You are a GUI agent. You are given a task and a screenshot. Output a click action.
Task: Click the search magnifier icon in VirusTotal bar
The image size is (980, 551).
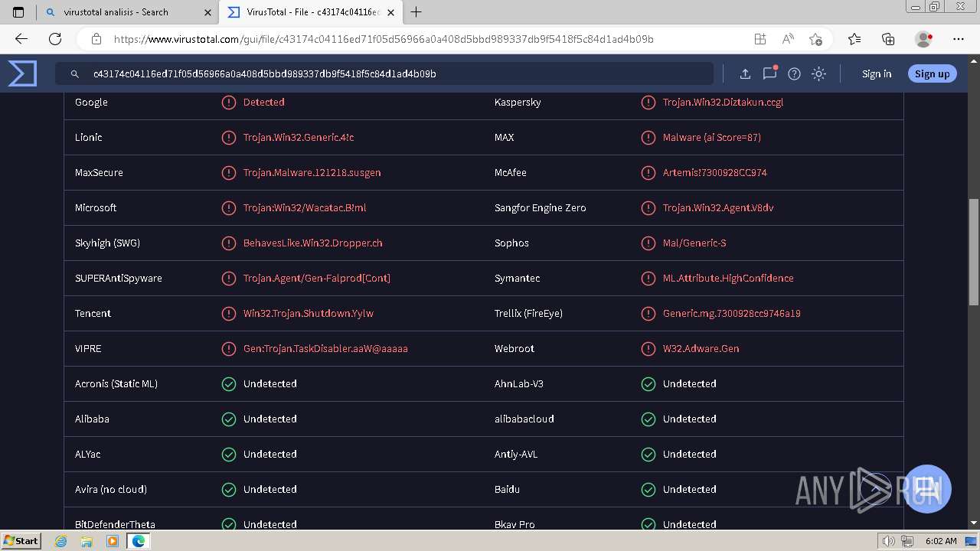coord(75,74)
